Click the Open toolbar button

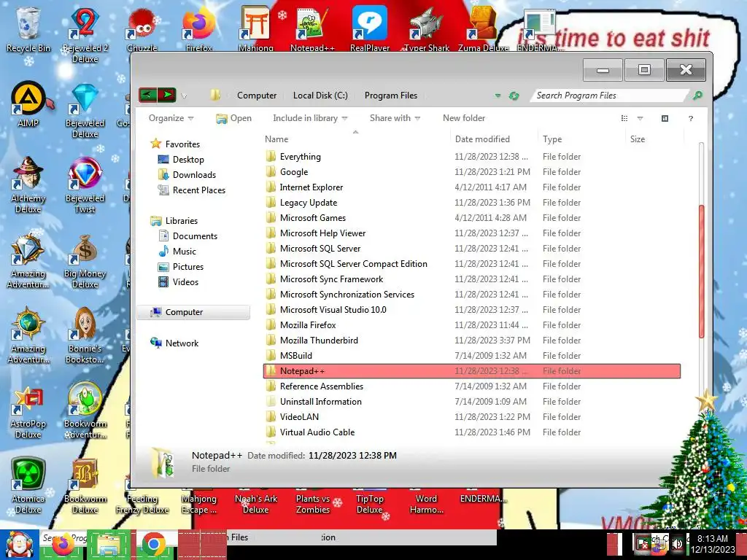pyautogui.click(x=233, y=118)
